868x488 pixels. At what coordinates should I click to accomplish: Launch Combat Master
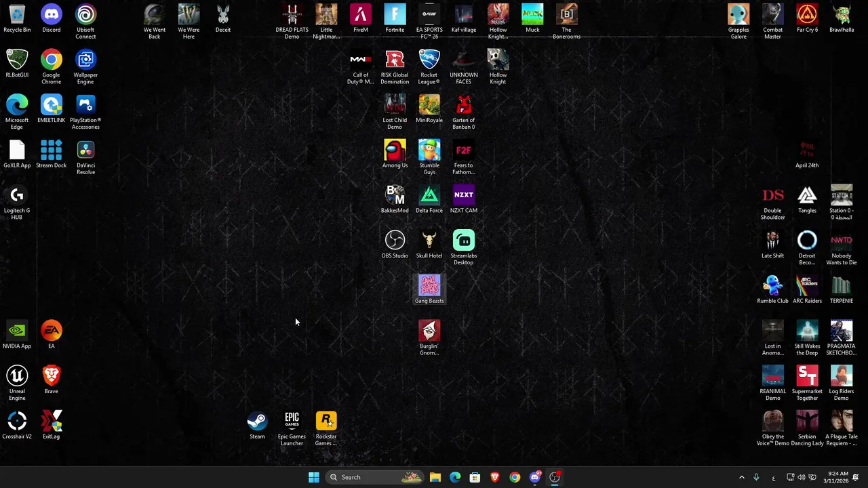(x=772, y=22)
